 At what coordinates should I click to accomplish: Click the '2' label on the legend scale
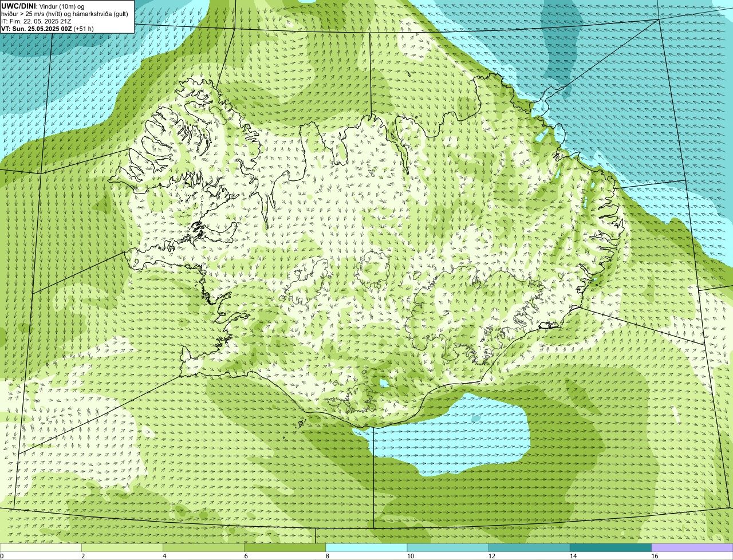[83, 556]
